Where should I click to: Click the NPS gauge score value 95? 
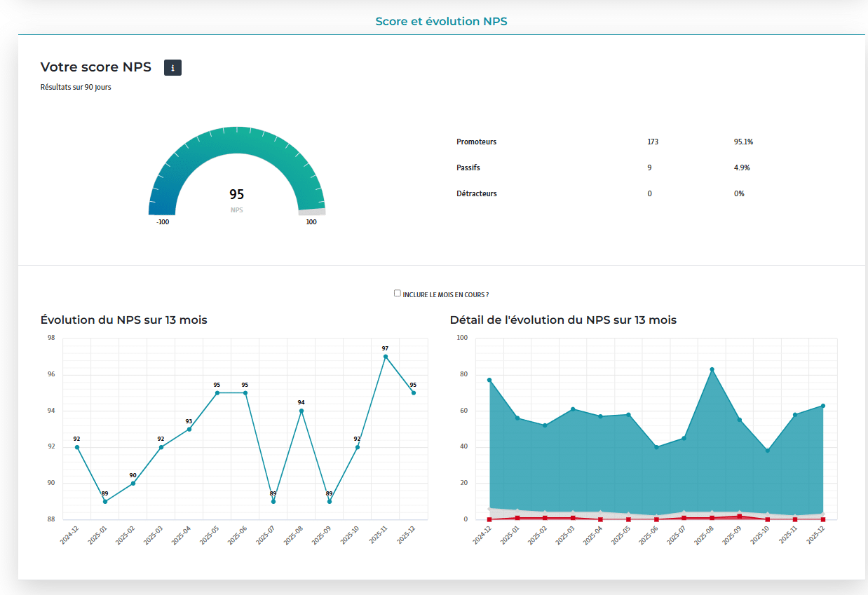coord(237,195)
